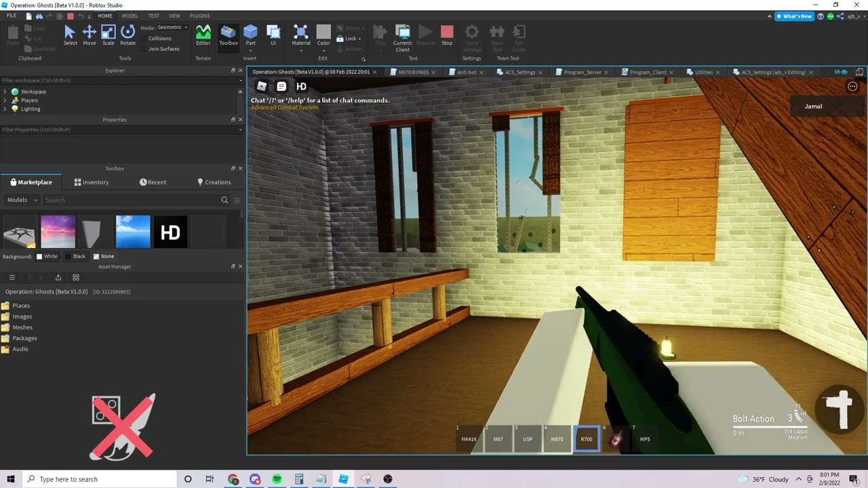868x488 pixels.
Task: Select the pink sunset skybox thumbnail
Action: (x=58, y=232)
